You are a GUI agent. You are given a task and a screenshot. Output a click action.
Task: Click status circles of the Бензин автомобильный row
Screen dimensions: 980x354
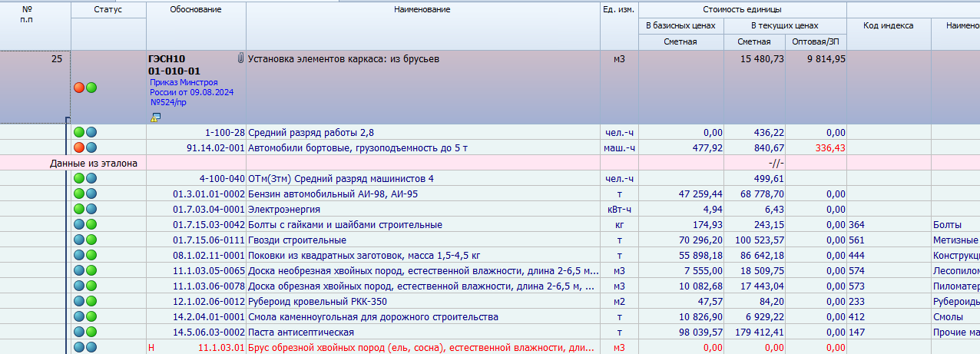(x=85, y=194)
